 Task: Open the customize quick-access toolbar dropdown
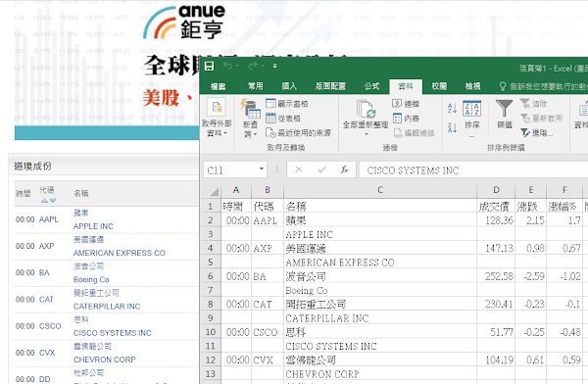[x=274, y=66]
